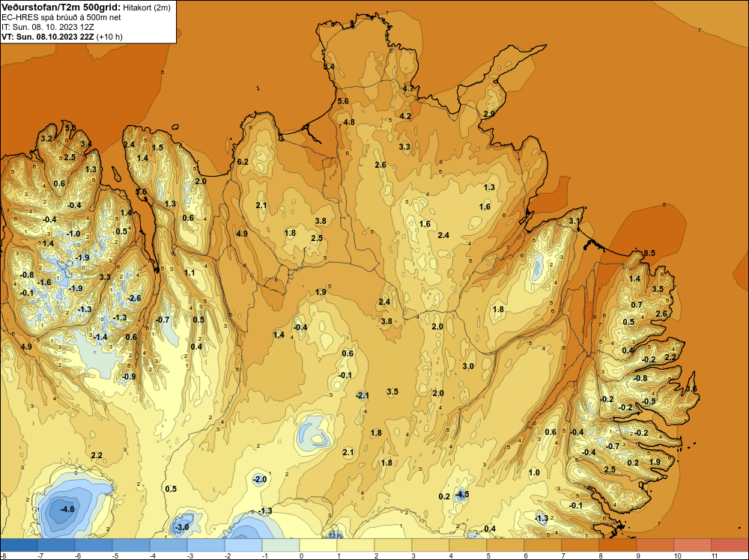Click the -1.6 temperature value
The width and height of the screenshot is (749, 560).
[44, 282]
